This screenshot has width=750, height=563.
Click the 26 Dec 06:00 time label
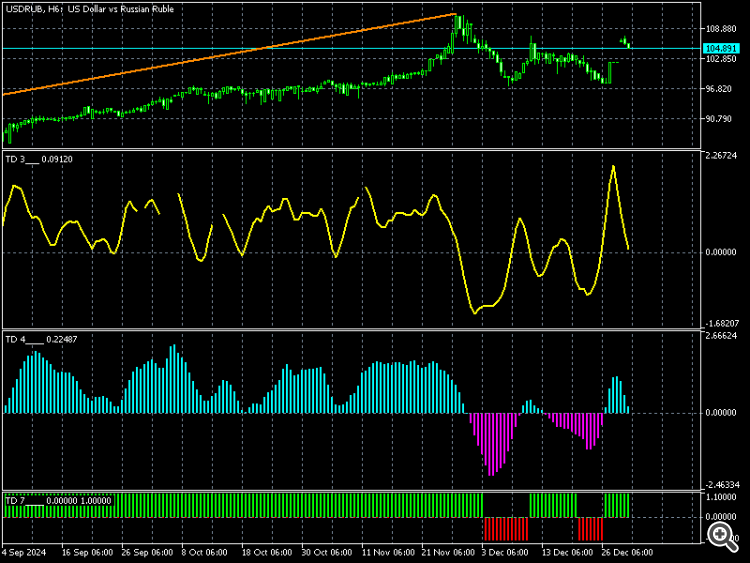(628, 552)
